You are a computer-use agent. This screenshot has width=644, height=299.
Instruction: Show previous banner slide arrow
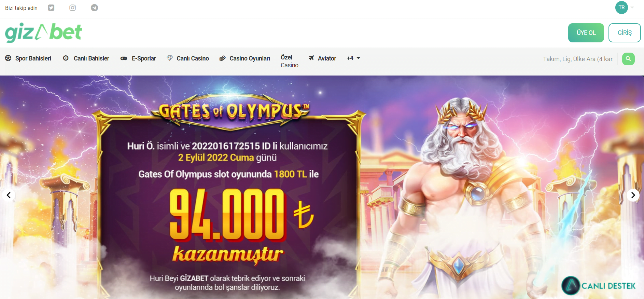(9, 195)
